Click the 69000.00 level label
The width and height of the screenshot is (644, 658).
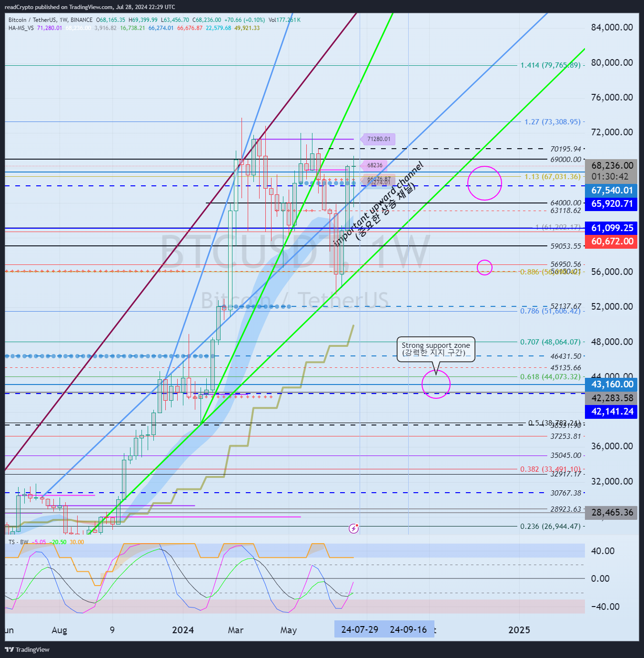[x=565, y=160]
